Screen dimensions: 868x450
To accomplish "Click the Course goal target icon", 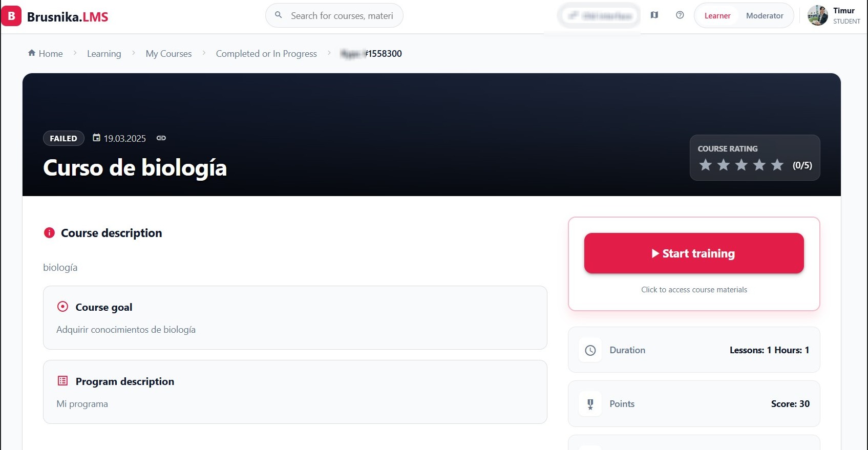I will coord(62,307).
